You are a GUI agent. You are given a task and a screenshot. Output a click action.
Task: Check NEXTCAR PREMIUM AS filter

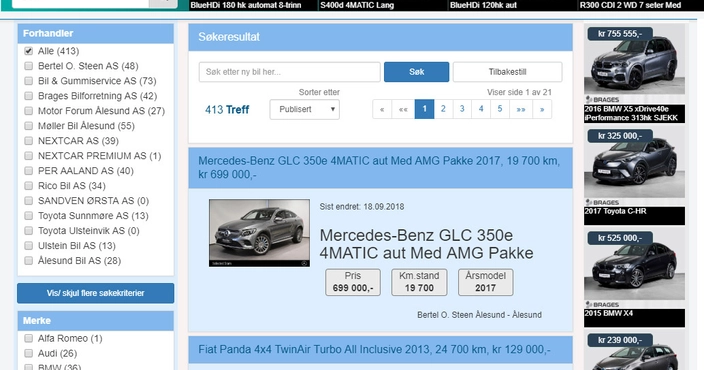29,156
